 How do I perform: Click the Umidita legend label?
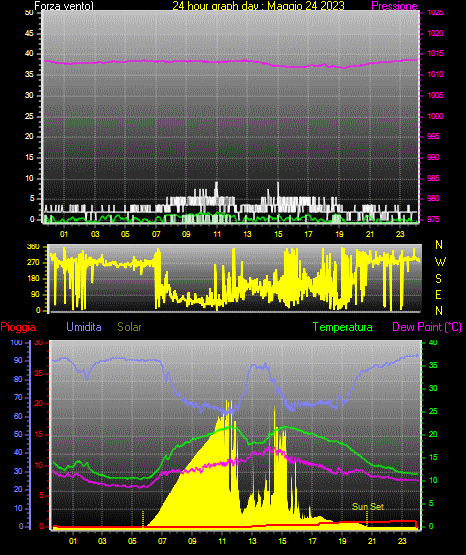(84, 327)
